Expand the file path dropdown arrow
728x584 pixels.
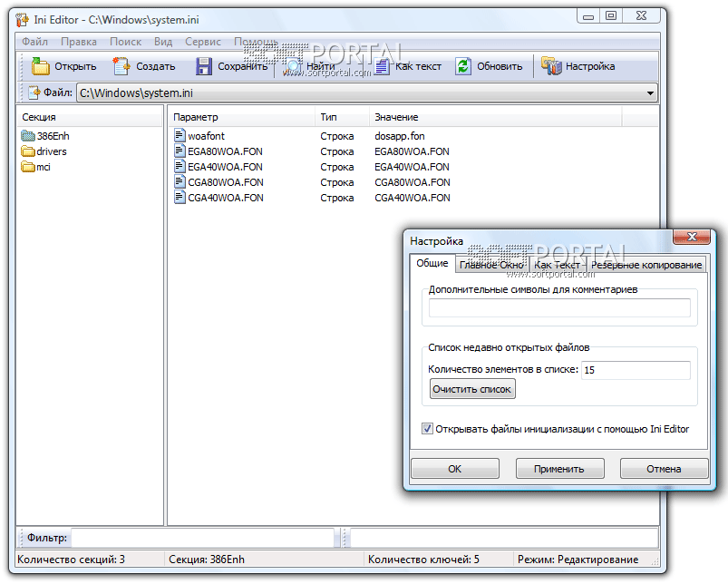click(650, 92)
